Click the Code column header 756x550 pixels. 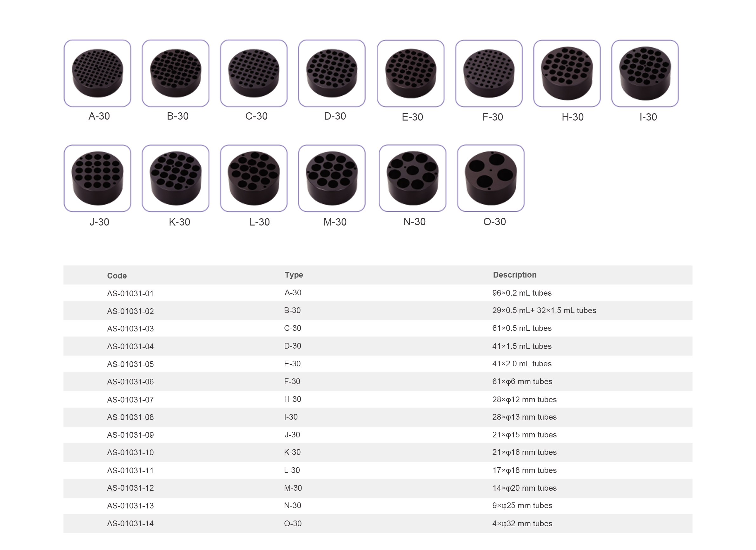117,276
